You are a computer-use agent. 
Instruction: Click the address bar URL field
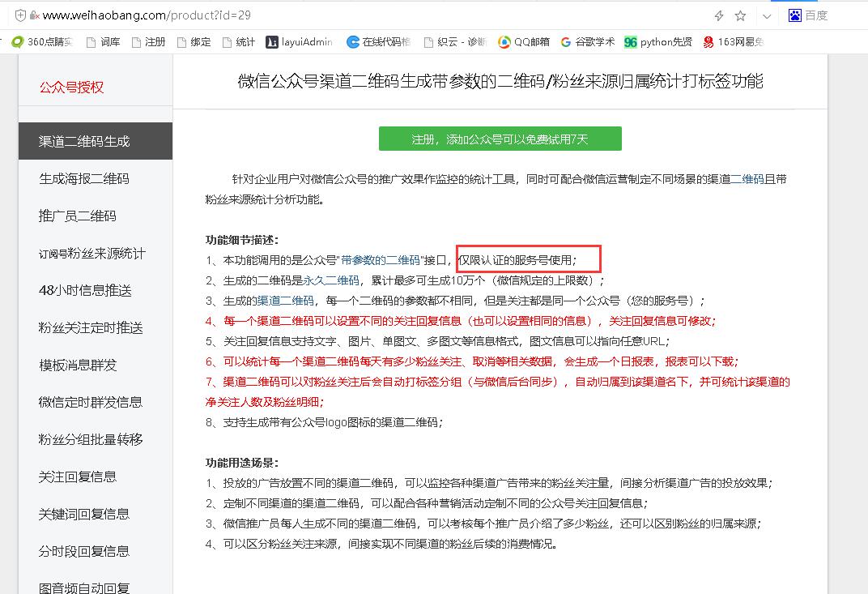click(147, 15)
